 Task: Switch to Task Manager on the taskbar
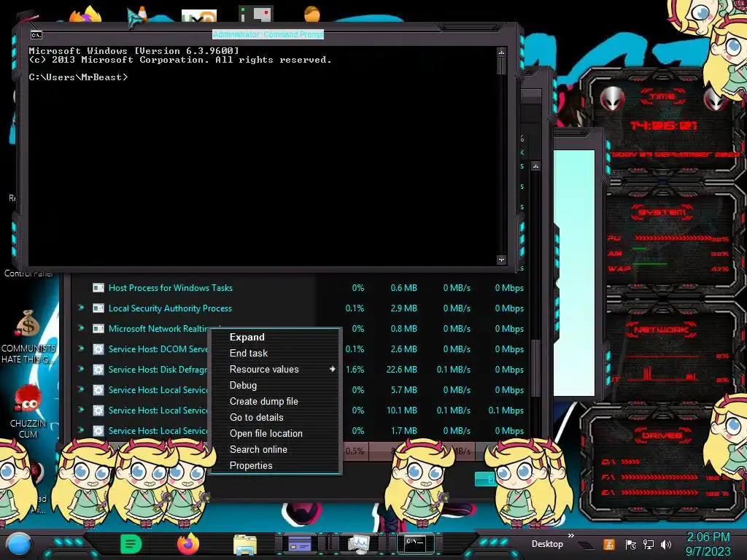click(x=357, y=543)
